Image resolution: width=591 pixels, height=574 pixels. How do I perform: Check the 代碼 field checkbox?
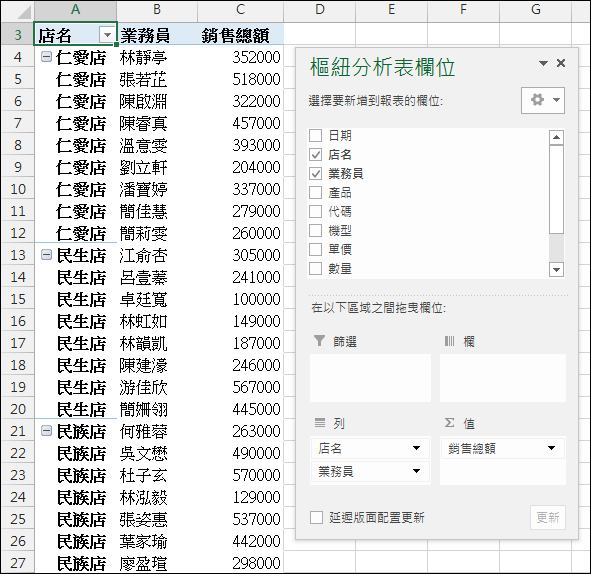click(315, 211)
